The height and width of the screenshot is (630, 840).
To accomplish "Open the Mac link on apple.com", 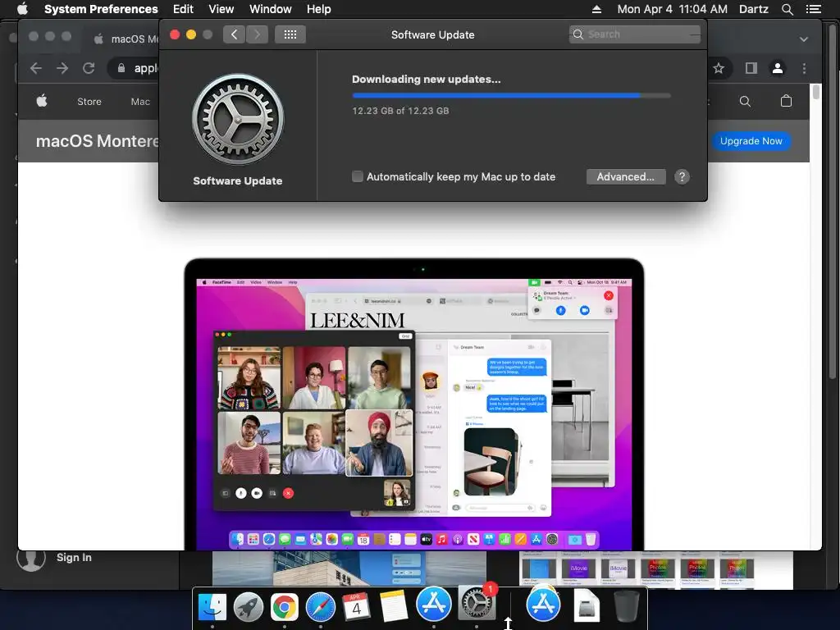I will pyautogui.click(x=140, y=101).
